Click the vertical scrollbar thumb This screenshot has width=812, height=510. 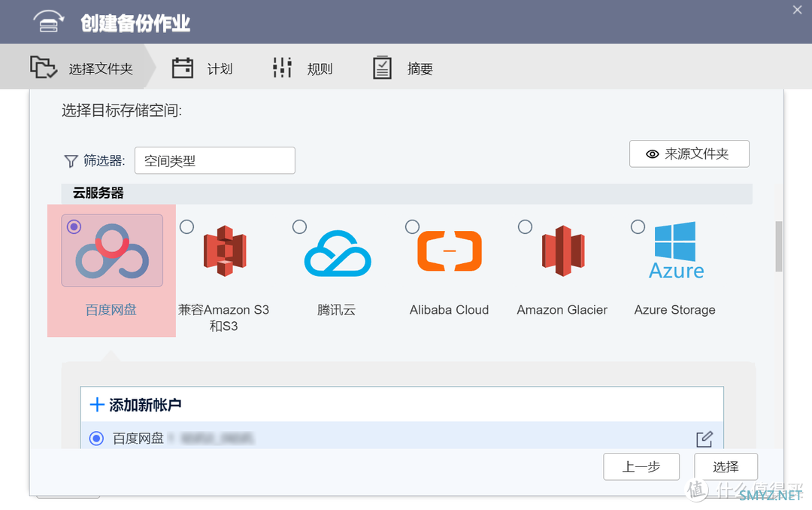(778, 246)
